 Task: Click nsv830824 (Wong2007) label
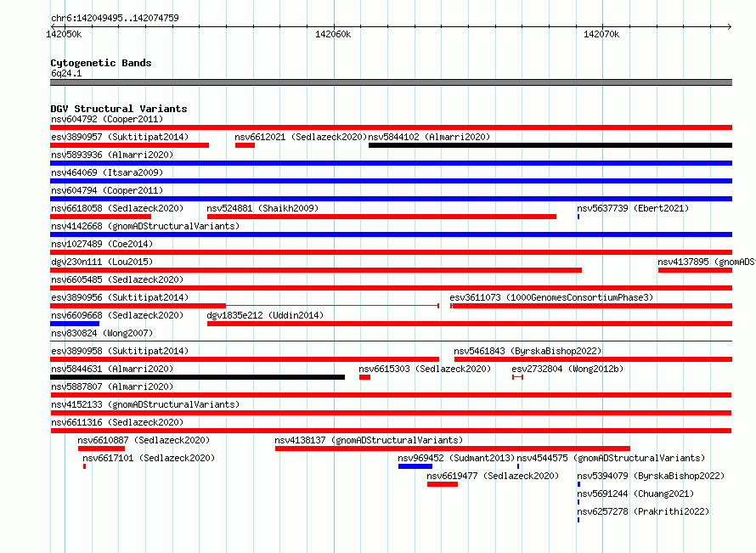pos(102,333)
